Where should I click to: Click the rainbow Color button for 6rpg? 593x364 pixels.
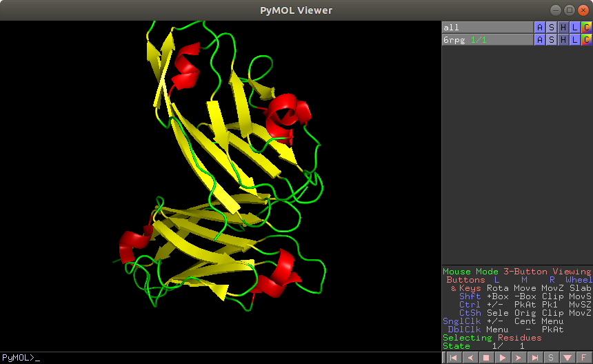(x=586, y=40)
